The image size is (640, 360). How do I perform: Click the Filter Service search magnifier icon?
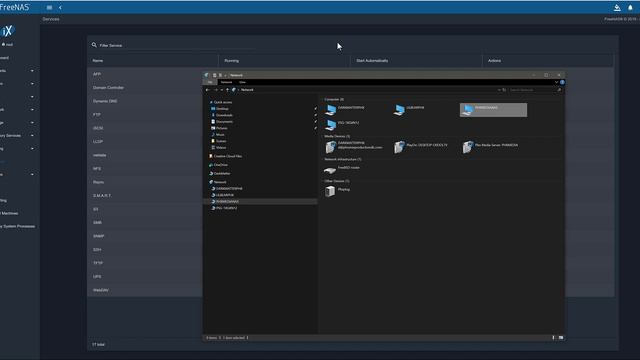coord(94,45)
